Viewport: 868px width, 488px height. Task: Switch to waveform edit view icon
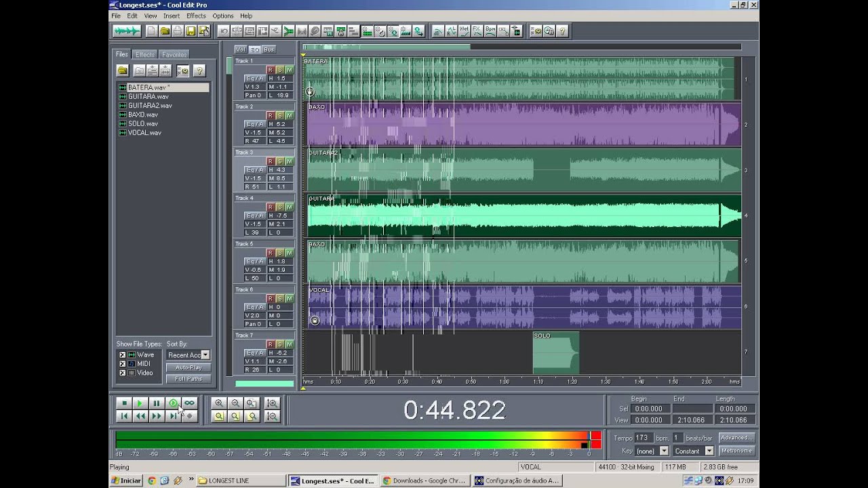click(126, 30)
